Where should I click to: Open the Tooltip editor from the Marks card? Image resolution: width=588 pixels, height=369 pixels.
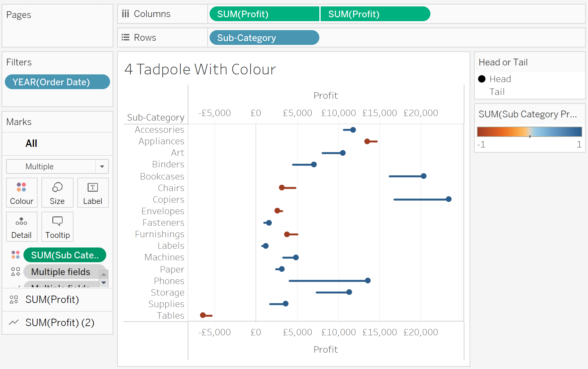[57, 226]
